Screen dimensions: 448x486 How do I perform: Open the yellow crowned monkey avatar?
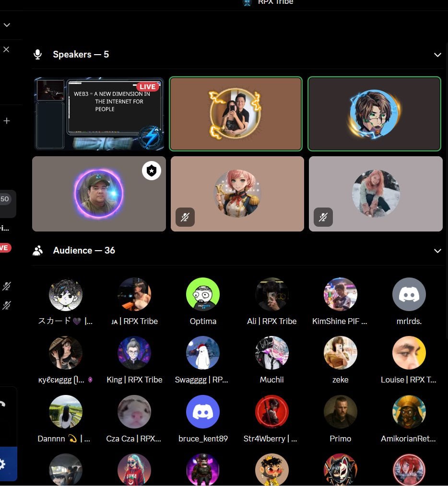click(x=272, y=470)
